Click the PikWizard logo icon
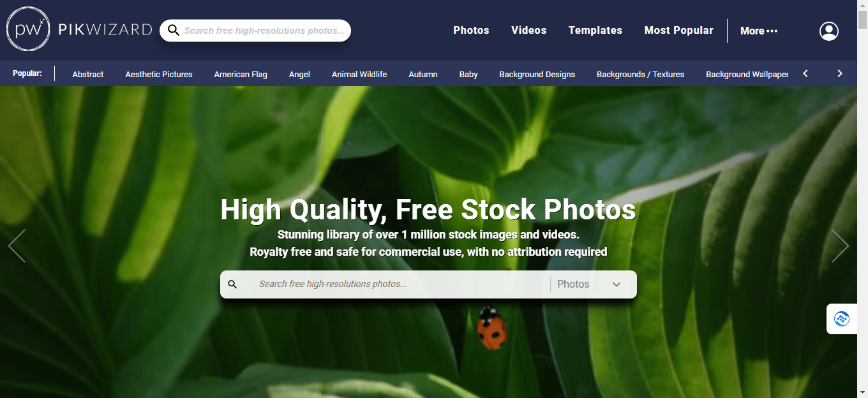The height and width of the screenshot is (398, 868). [x=29, y=29]
